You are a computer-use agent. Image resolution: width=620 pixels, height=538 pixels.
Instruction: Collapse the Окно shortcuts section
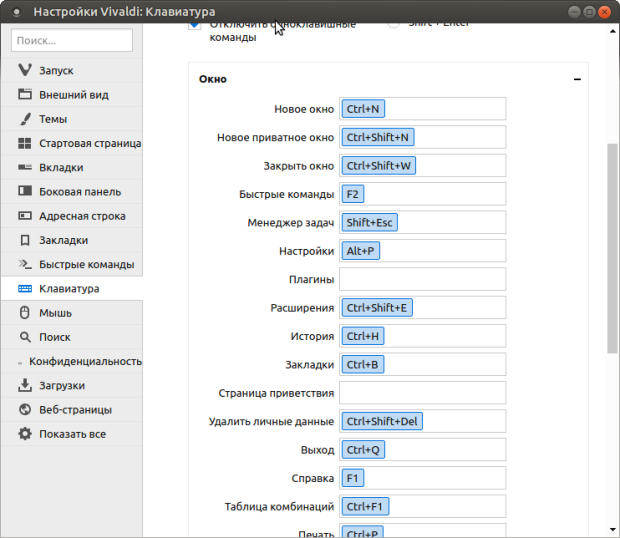pos(577,80)
